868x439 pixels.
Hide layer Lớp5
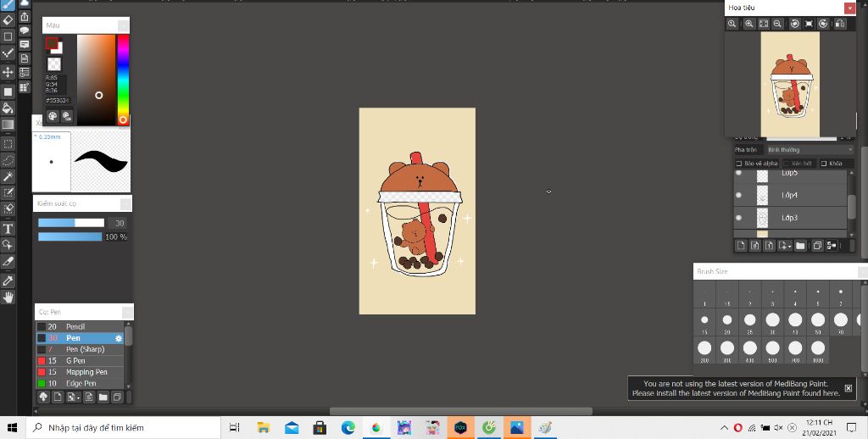click(738, 173)
